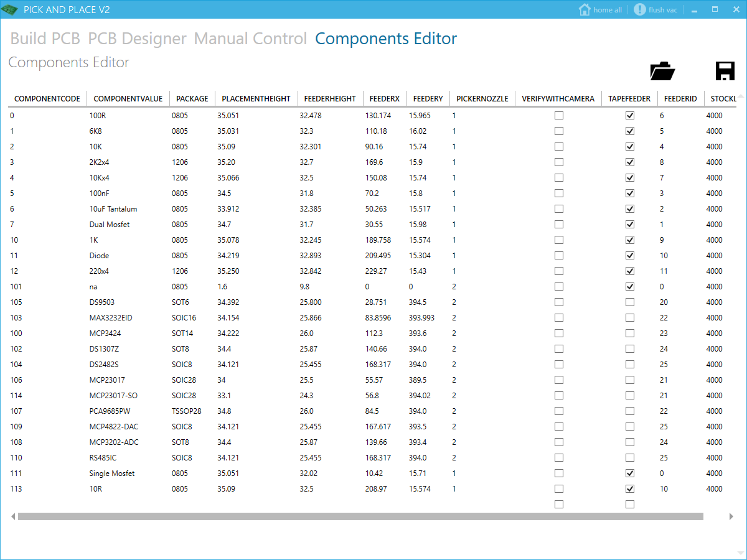
Task: Enable VERIFYWITHCAMERA for the 100R component
Action: tap(558, 115)
